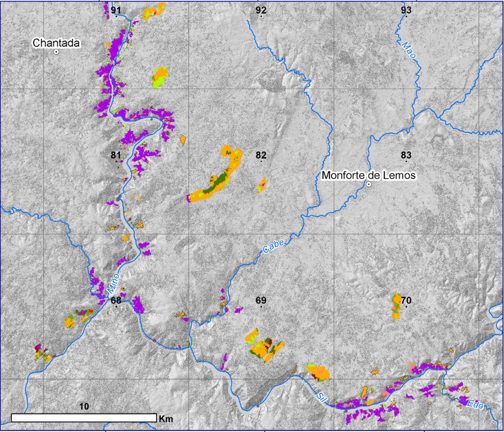Click the Miño river label
The width and height of the screenshot is (504, 432).
pyautogui.click(x=113, y=283)
